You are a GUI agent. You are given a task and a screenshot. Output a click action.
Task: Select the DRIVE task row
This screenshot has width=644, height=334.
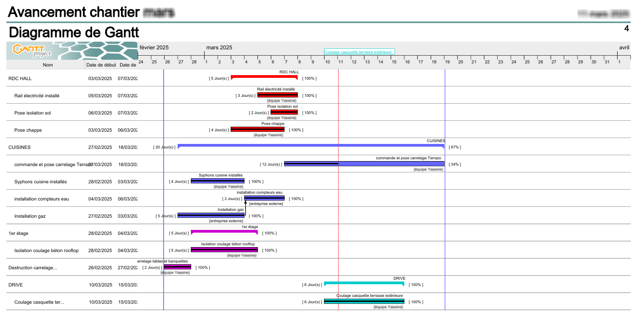point(14,285)
